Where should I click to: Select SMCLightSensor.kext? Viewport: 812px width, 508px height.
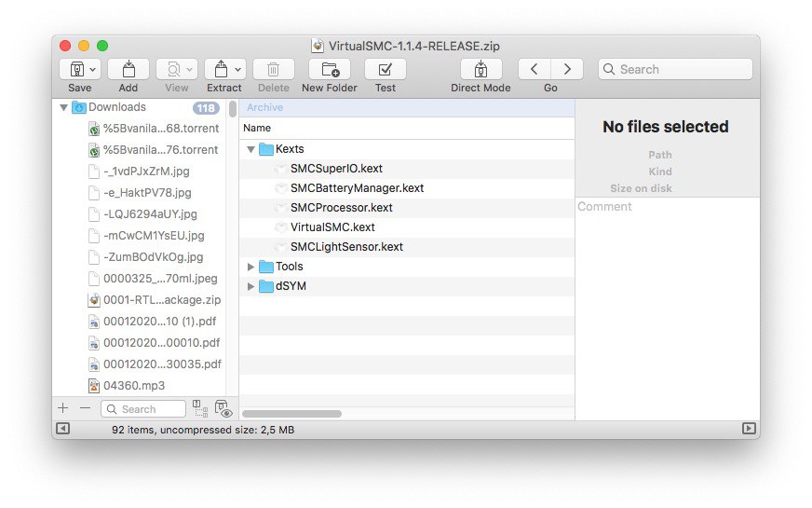point(407,247)
